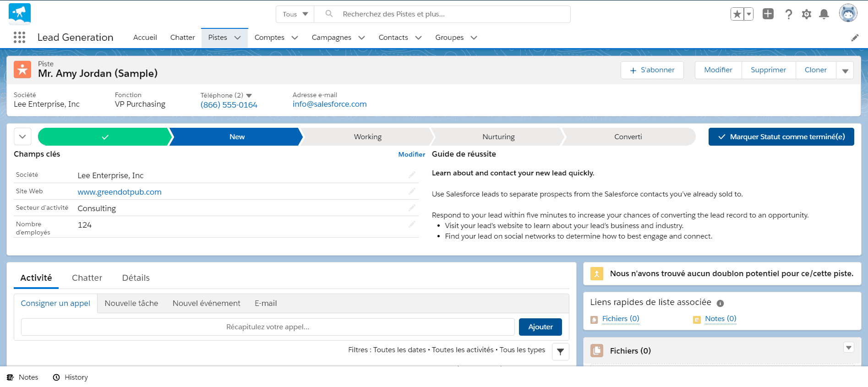Open the Setup gear icon

pos(807,14)
